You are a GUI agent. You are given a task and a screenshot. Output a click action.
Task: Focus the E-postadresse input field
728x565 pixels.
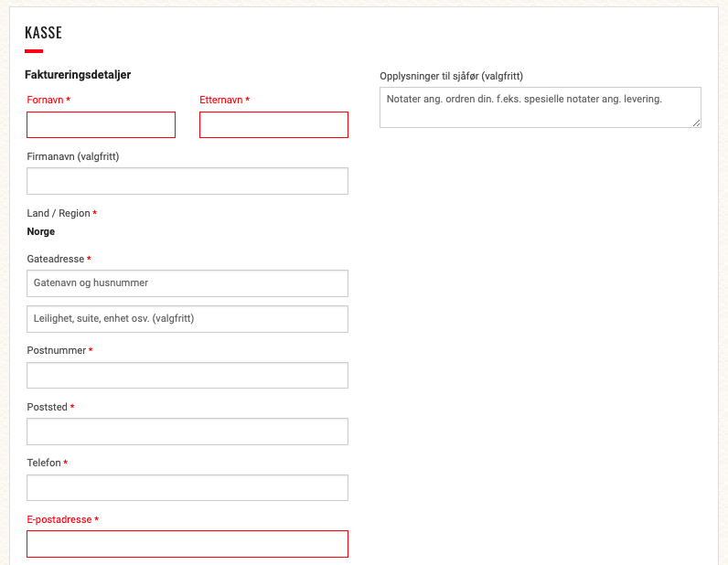(187, 544)
